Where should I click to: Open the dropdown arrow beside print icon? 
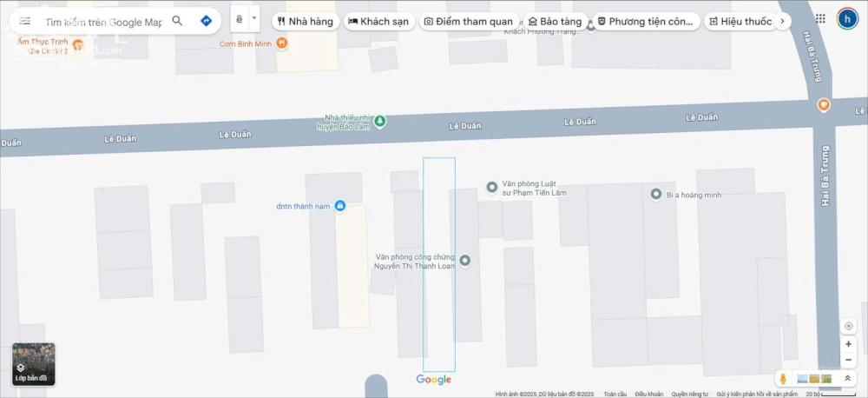[254, 18]
